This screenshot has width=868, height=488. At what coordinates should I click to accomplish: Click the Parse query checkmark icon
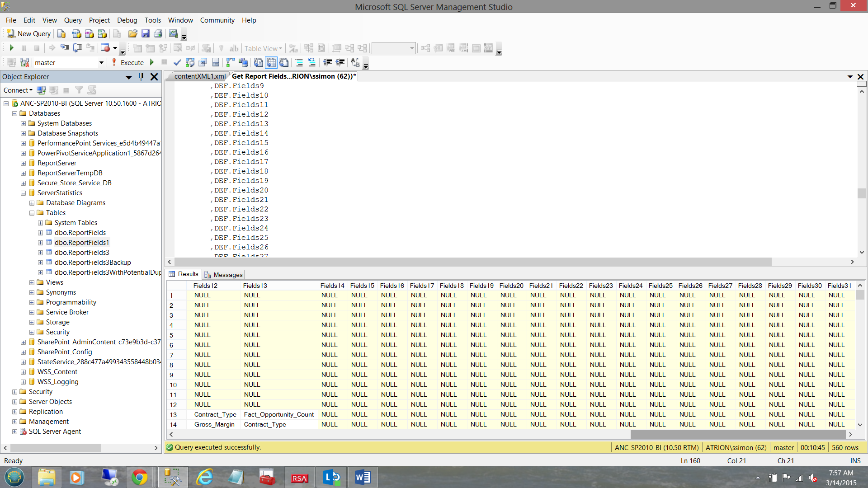point(177,62)
